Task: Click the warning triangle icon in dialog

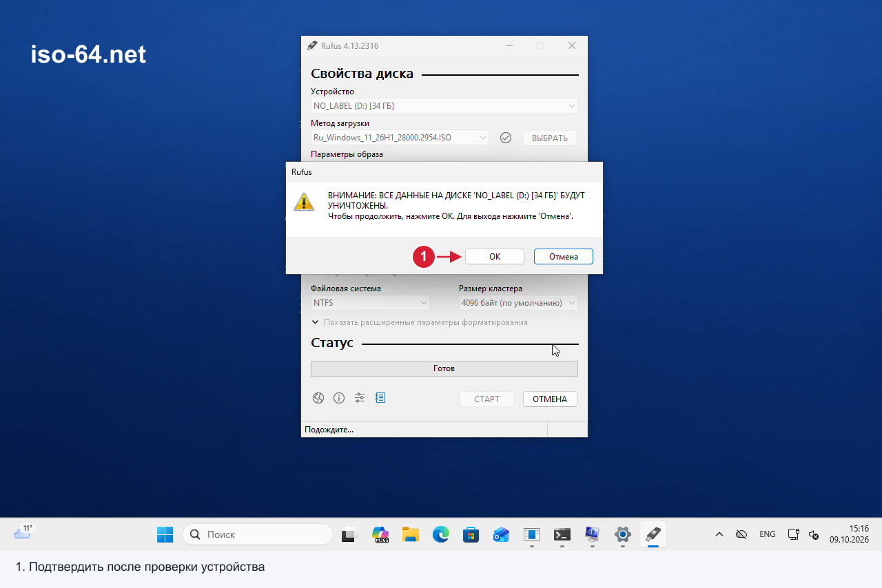Action: point(304,202)
